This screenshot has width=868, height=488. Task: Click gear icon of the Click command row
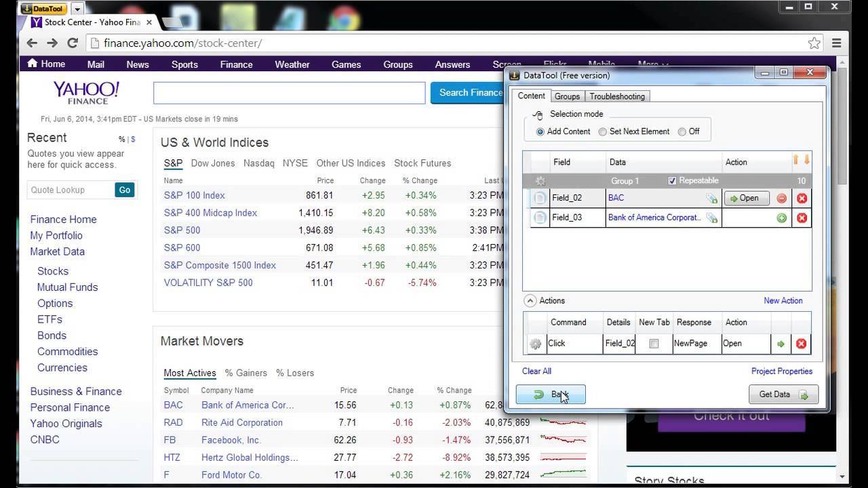coord(536,344)
